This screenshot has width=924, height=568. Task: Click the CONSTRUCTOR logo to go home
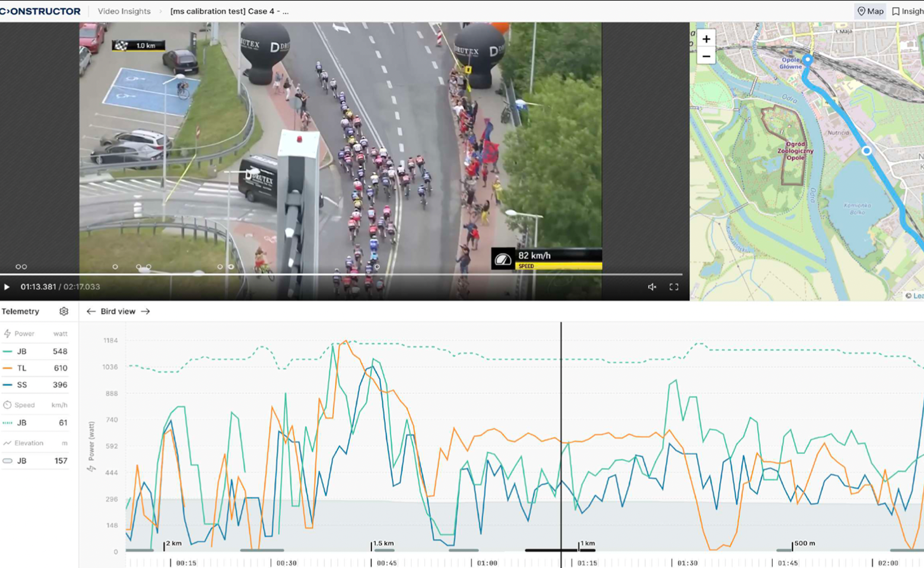[40, 11]
